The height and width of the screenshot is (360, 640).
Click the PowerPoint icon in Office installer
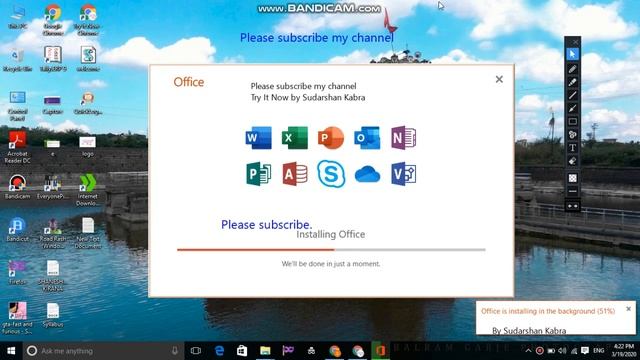pyautogui.click(x=331, y=138)
